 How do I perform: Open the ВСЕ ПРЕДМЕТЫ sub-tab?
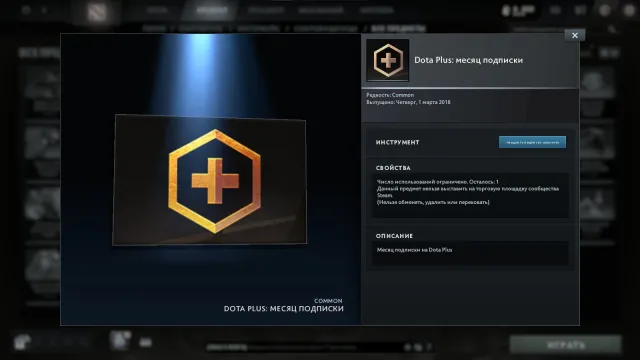coord(398,29)
